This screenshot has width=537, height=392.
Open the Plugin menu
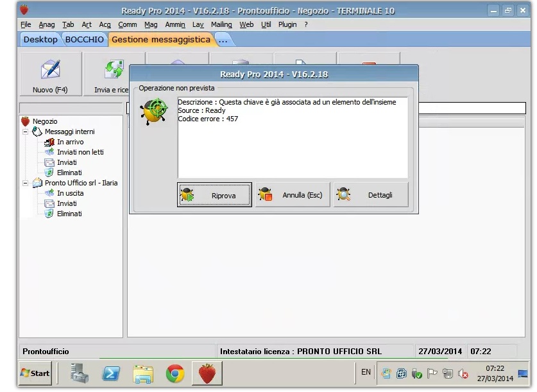click(x=287, y=24)
